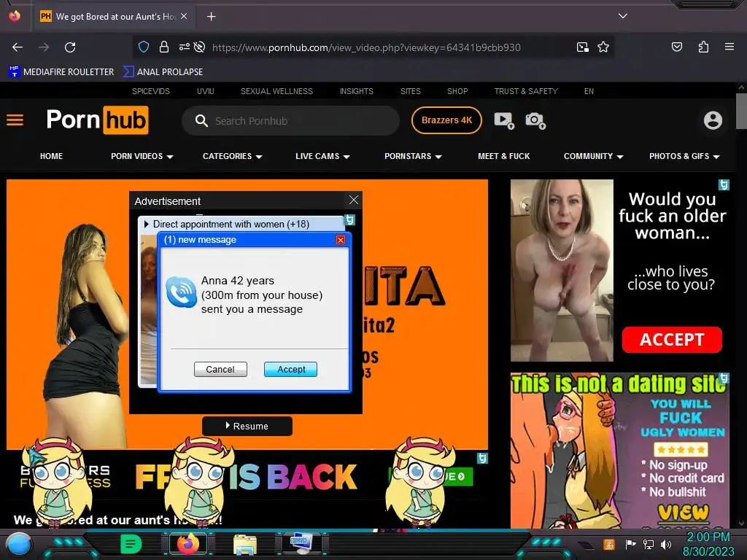Open the taskbar clock showing 2:00 PM
The width and height of the screenshot is (747, 560).
(x=708, y=544)
